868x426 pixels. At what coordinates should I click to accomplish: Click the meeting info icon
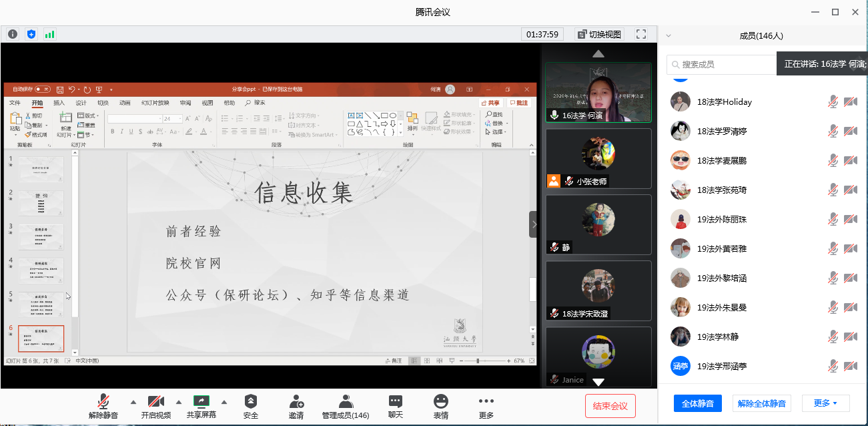tap(13, 34)
